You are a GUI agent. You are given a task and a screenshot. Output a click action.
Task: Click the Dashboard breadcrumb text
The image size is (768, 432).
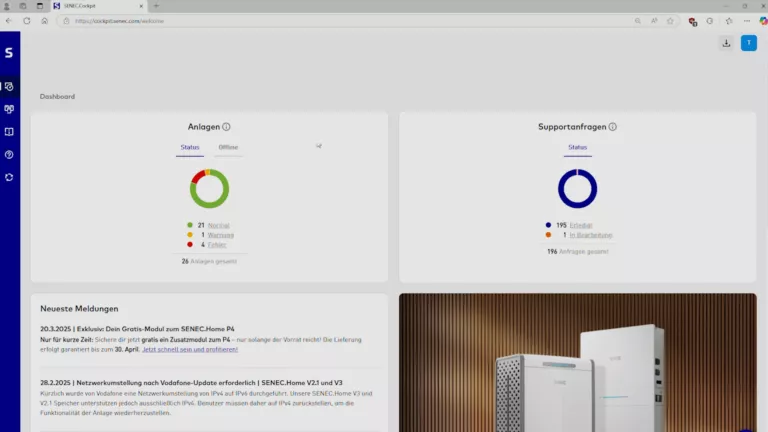click(57, 96)
